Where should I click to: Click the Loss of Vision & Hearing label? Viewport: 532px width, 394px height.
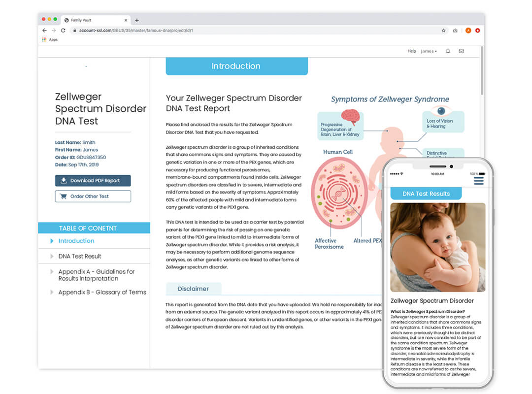click(x=440, y=124)
